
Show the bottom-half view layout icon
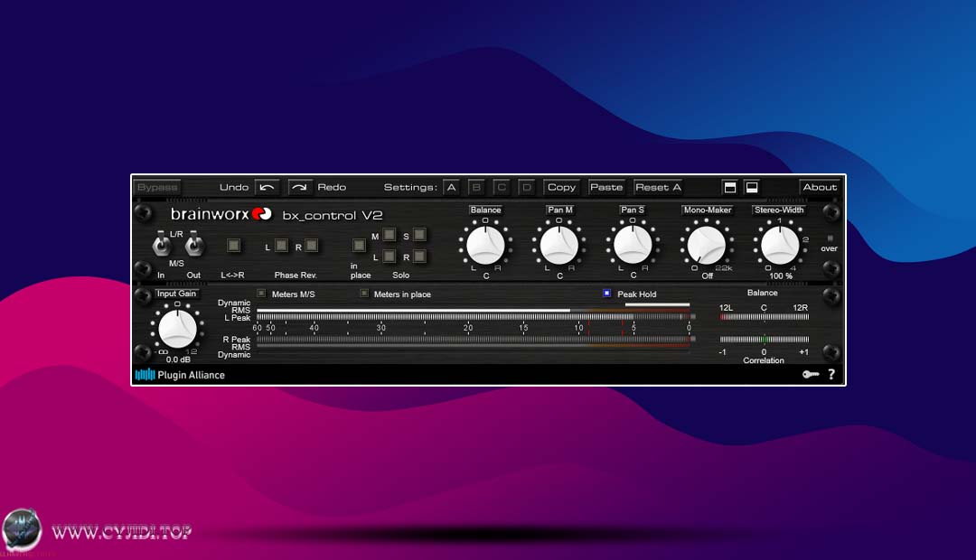point(752,187)
